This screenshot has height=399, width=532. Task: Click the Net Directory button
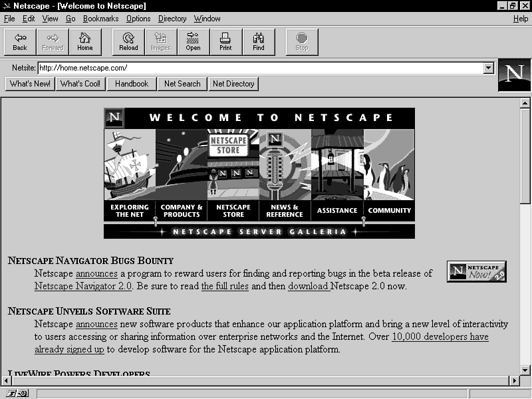click(233, 84)
